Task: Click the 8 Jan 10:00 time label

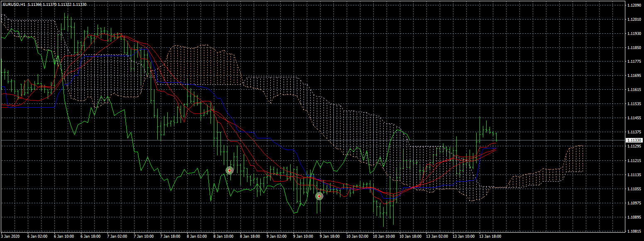Action: coord(223,236)
